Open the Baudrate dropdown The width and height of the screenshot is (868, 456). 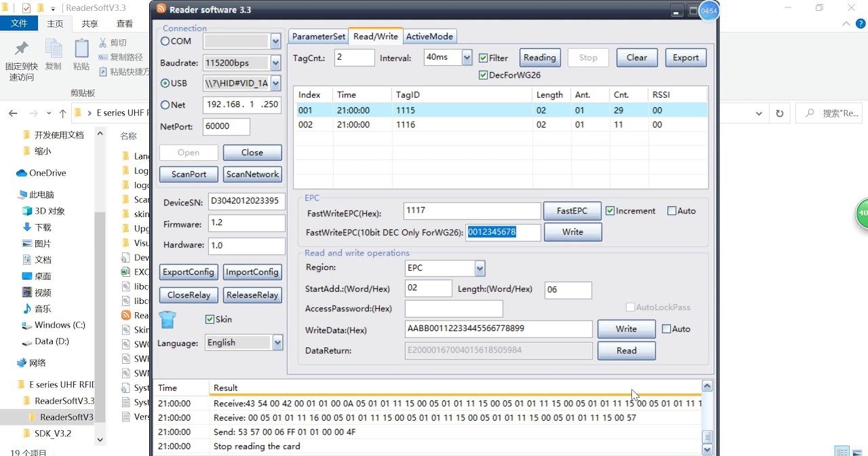pos(275,63)
